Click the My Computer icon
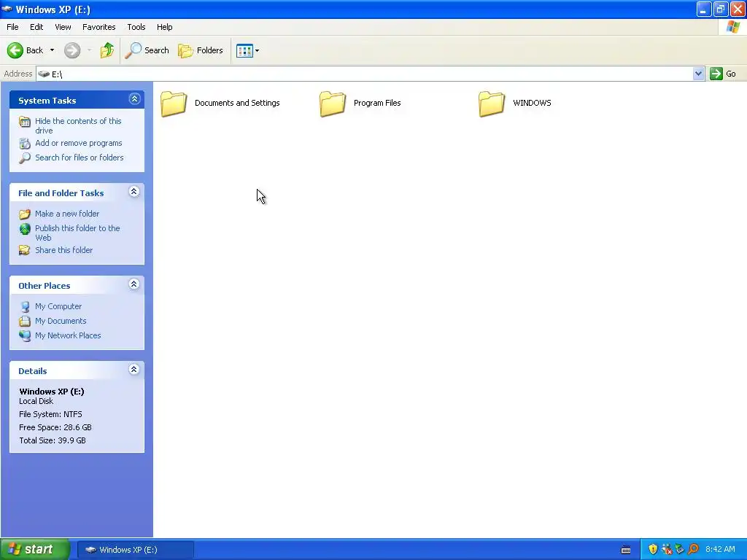The image size is (747, 560). point(25,307)
